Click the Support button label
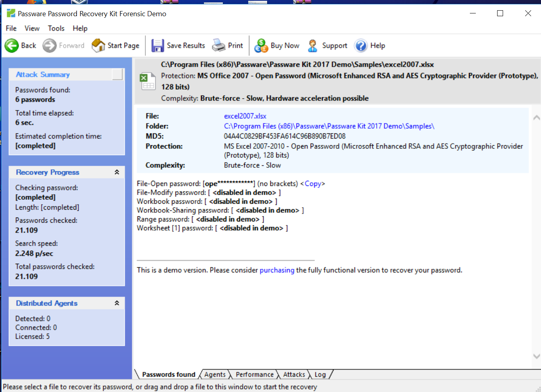541x392 pixels. point(335,46)
